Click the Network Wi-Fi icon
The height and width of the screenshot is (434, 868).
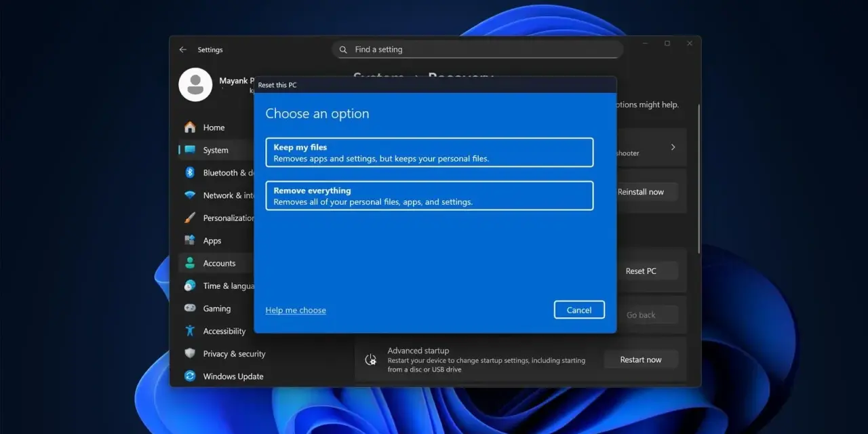(190, 195)
